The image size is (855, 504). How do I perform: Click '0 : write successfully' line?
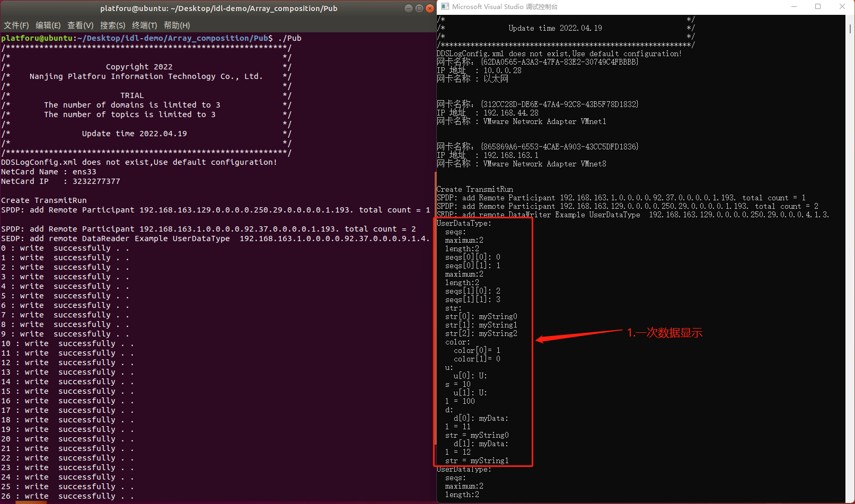pos(65,248)
